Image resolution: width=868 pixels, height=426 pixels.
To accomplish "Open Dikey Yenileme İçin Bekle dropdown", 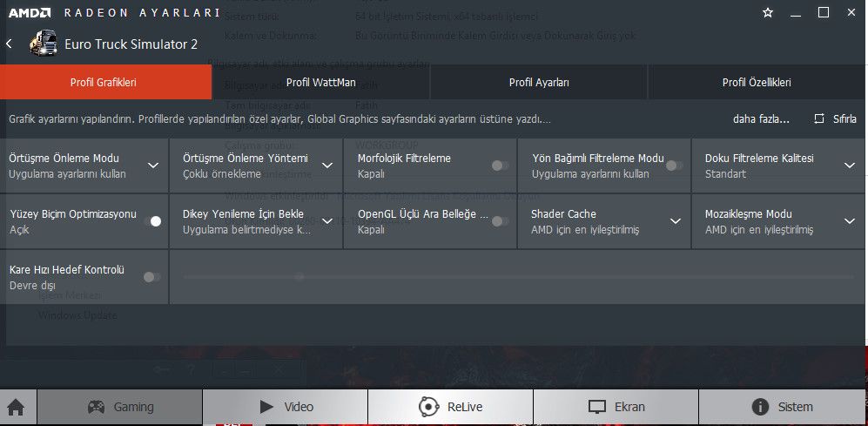I will click(x=327, y=221).
